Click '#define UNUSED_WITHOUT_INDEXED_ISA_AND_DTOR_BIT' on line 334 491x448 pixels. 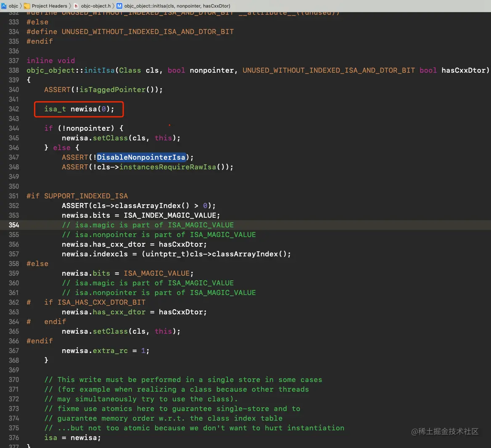pos(130,32)
